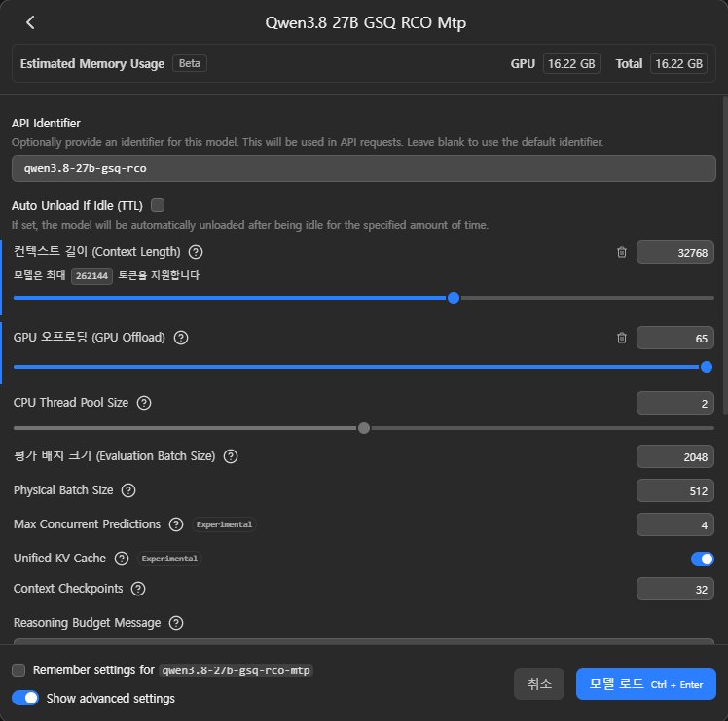Toggle Show advanced settings switch
728x721 pixels.
tap(25, 698)
